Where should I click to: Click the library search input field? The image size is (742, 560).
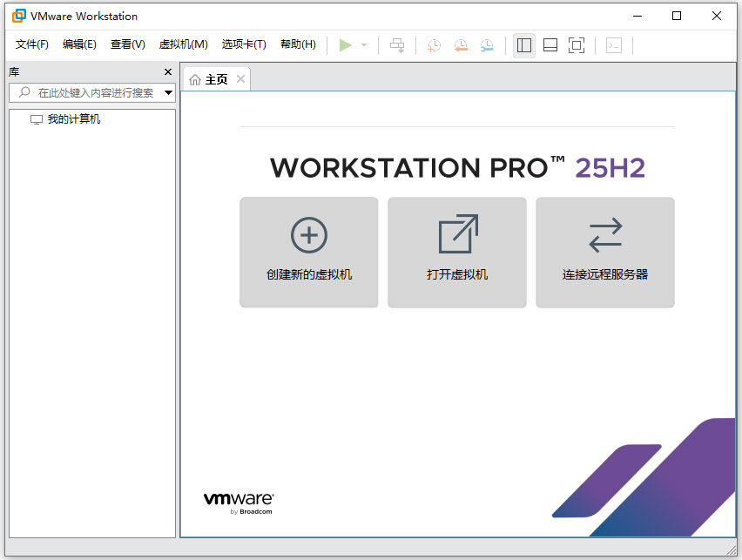pos(87,92)
